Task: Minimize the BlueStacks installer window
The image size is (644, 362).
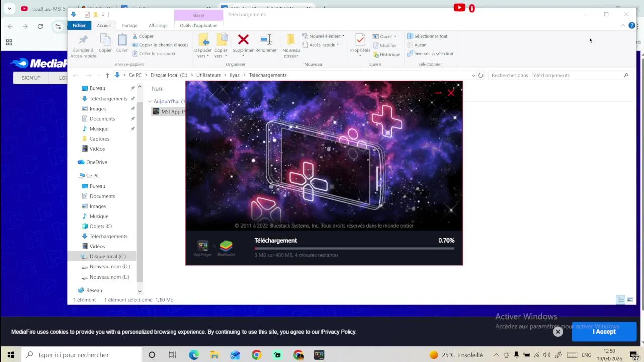Action: point(438,93)
